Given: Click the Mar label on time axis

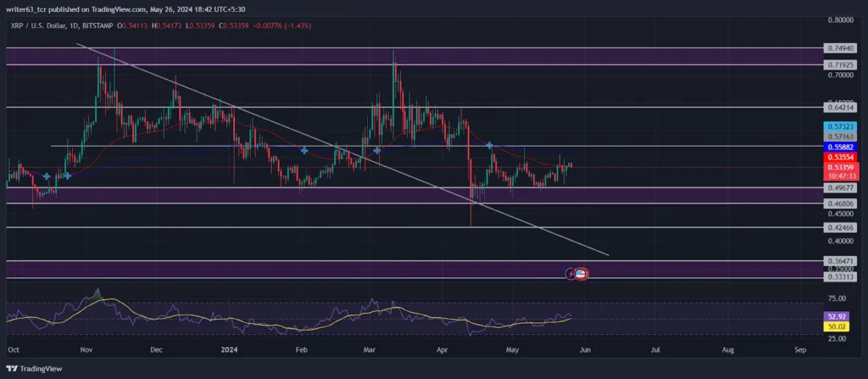Looking at the screenshot, I should pyautogui.click(x=370, y=350).
